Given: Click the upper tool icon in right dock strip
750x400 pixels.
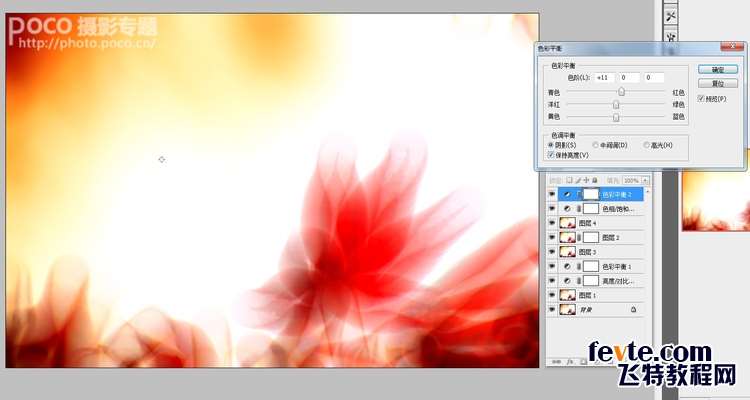Looking at the screenshot, I should (x=671, y=17).
